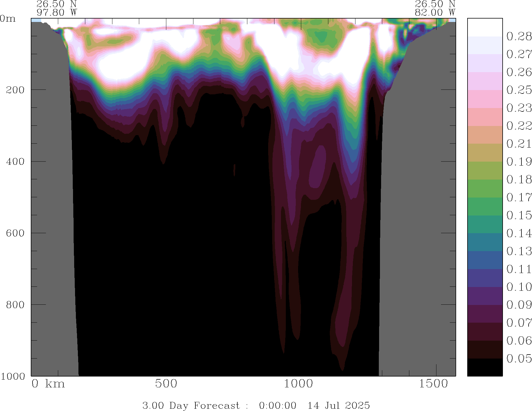Select the 600 depth axis label

point(15,233)
